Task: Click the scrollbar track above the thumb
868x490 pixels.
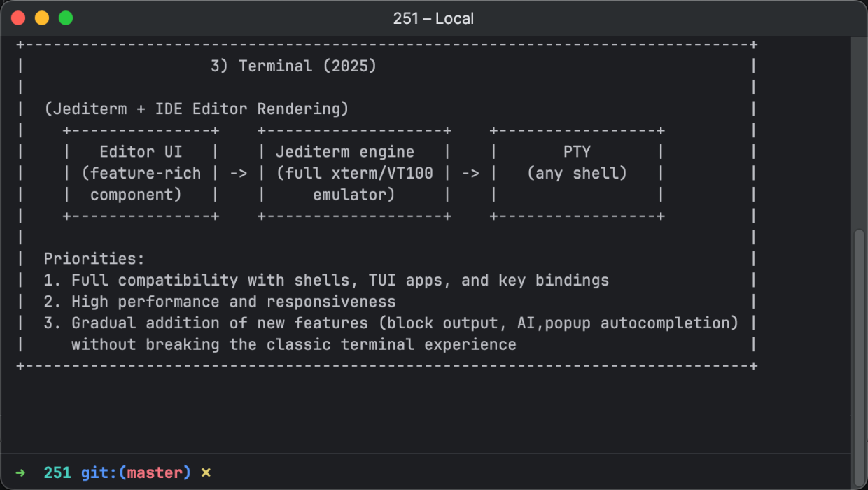Action: 859,133
